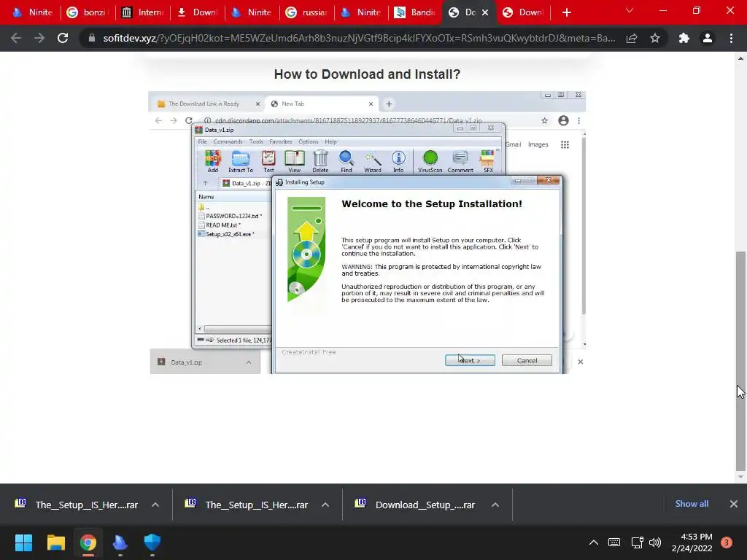Switch to the bonzi Google tab
The image size is (747, 560).
tap(88, 12)
